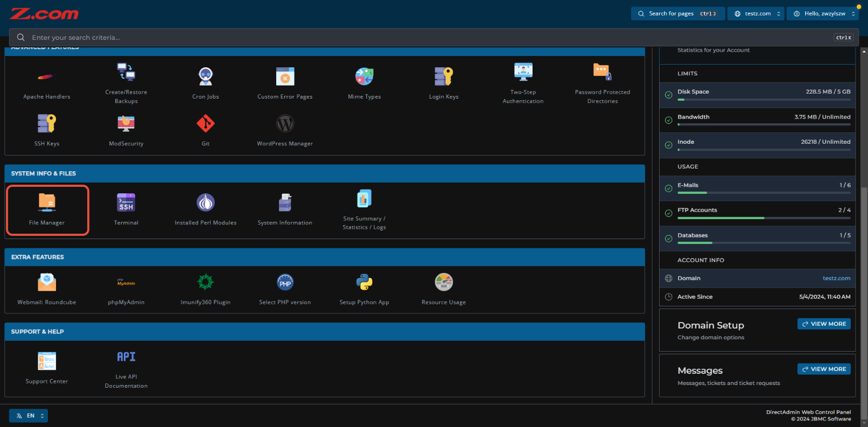Screen dimensions: 868x427
Task: Click the ctrl K shortcut badge
Action: (x=843, y=37)
